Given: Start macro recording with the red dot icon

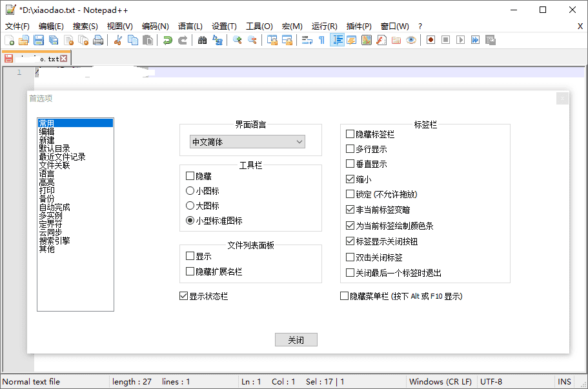Looking at the screenshot, I should pyautogui.click(x=431, y=40).
